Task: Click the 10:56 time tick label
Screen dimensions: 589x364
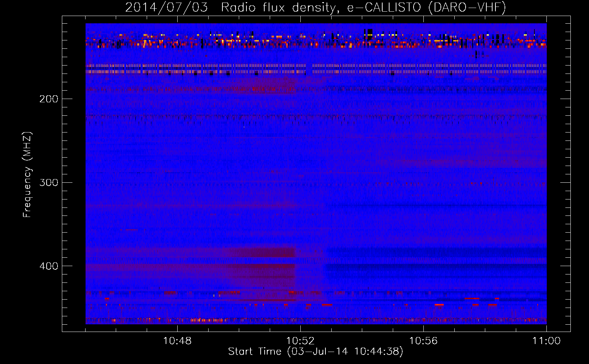Action: (423, 341)
